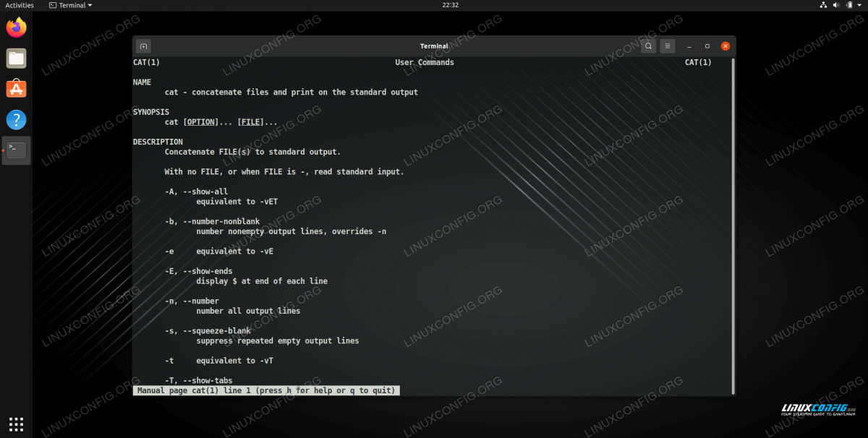Click the Activities button
This screenshot has height=438, width=868.
20,5
